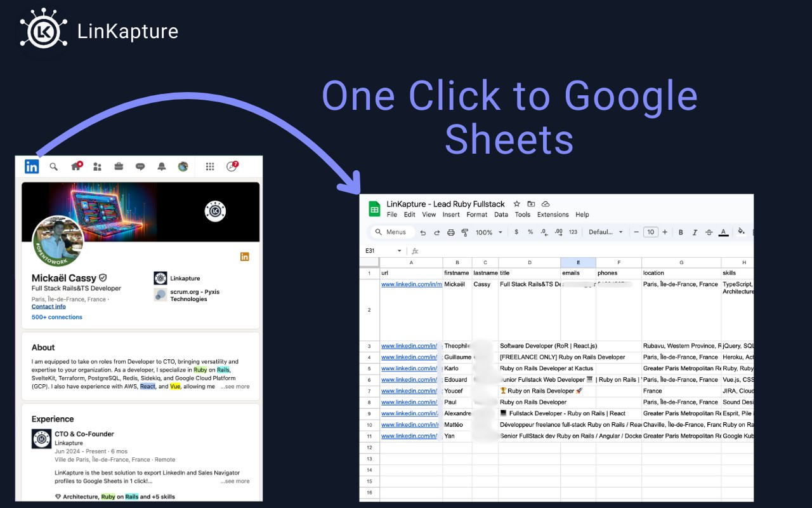The image size is (812, 508).
Task: Pick fill color with the paint bucket
Action: pos(741,232)
